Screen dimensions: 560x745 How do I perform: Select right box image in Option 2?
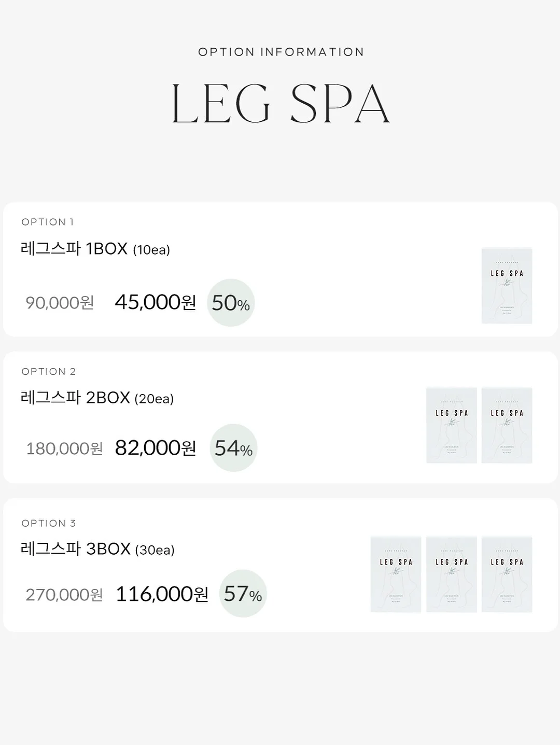point(507,425)
